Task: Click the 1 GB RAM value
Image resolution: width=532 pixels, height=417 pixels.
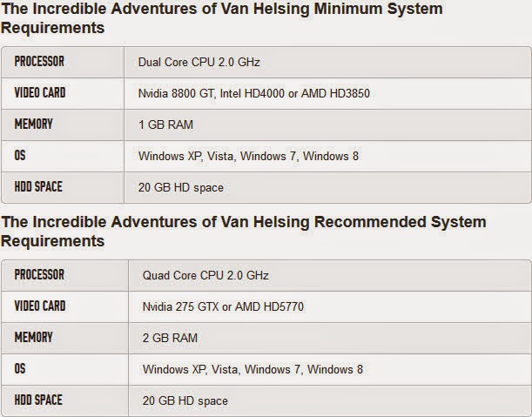Action: tap(165, 124)
